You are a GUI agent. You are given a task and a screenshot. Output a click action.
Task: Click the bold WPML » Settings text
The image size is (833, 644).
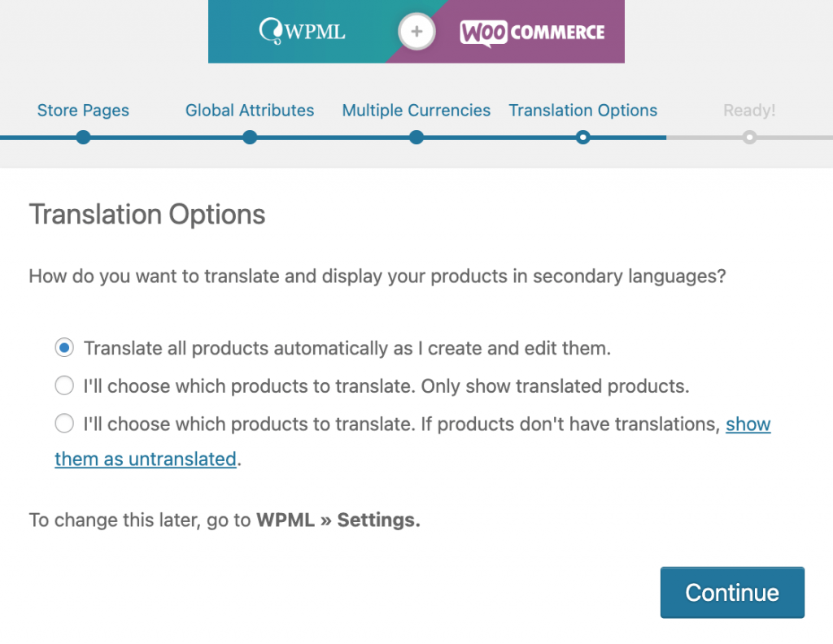[338, 520]
